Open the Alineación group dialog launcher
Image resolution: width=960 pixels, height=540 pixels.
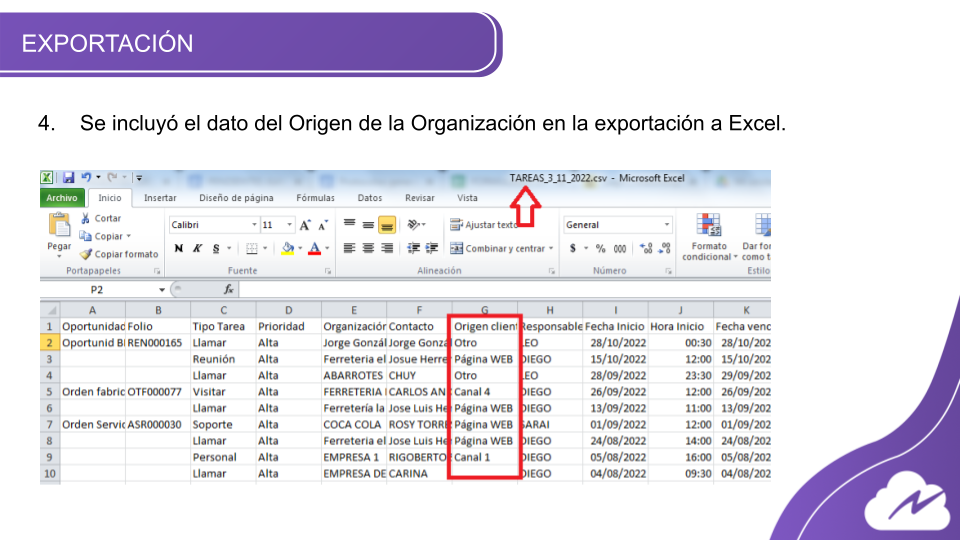552,271
